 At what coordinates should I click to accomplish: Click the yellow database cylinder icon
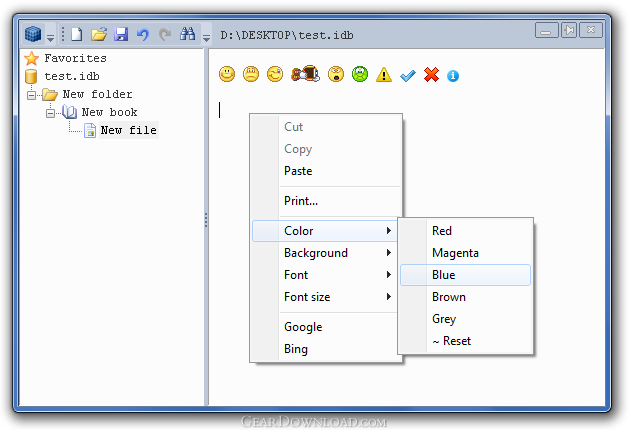point(31,77)
